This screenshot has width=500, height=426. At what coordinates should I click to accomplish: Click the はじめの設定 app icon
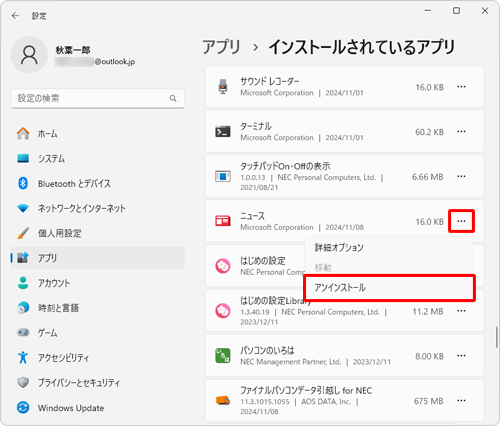pyautogui.click(x=223, y=266)
